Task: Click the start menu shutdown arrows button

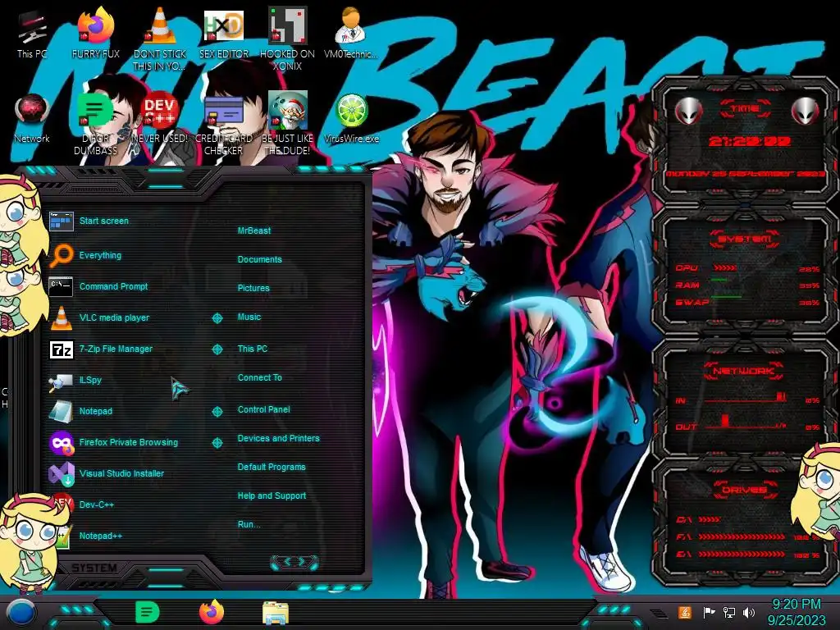Action: [x=294, y=562]
